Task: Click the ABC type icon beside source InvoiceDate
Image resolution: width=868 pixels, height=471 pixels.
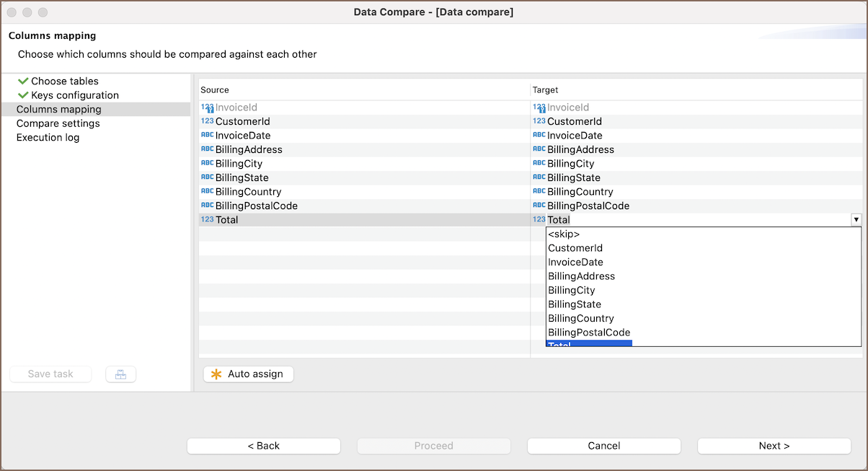Action: [x=207, y=135]
